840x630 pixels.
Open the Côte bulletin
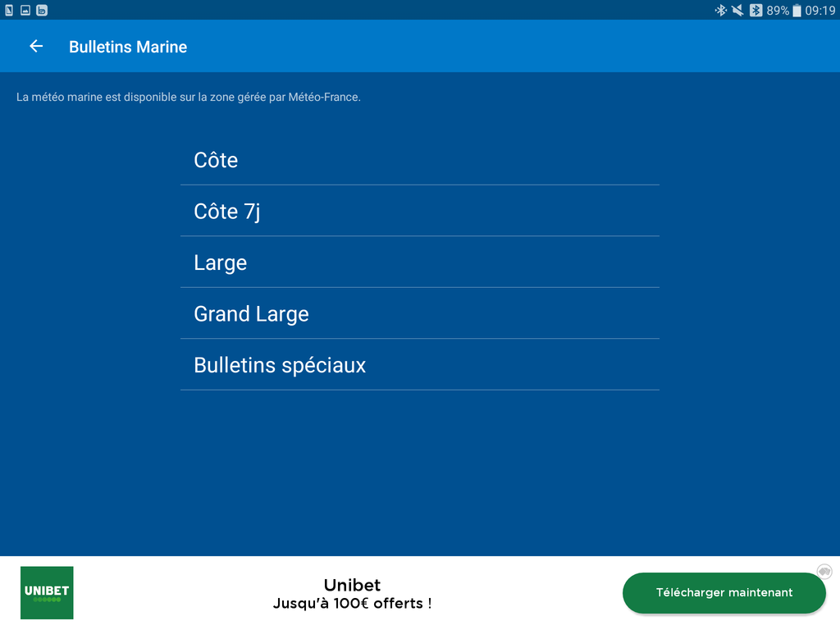[x=419, y=160]
